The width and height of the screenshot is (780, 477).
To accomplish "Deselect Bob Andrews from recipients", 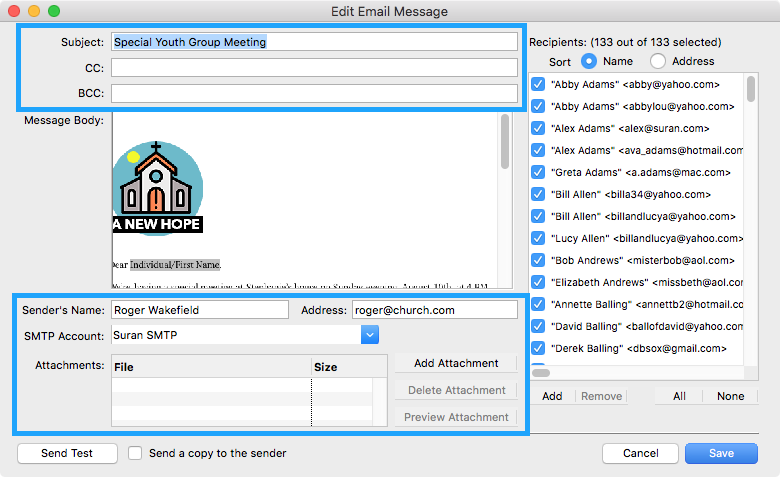I will click(x=538, y=261).
